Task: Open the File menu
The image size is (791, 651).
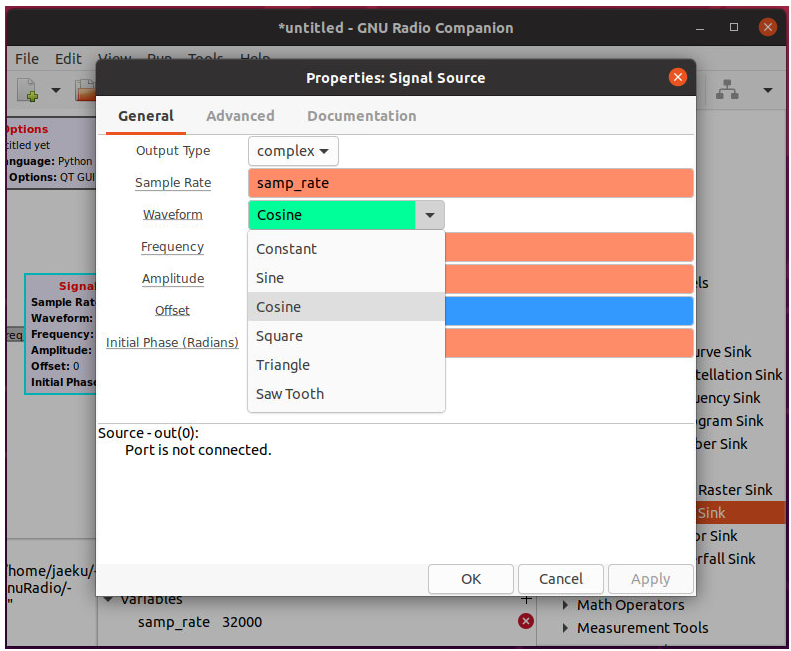Action: coord(27,59)
